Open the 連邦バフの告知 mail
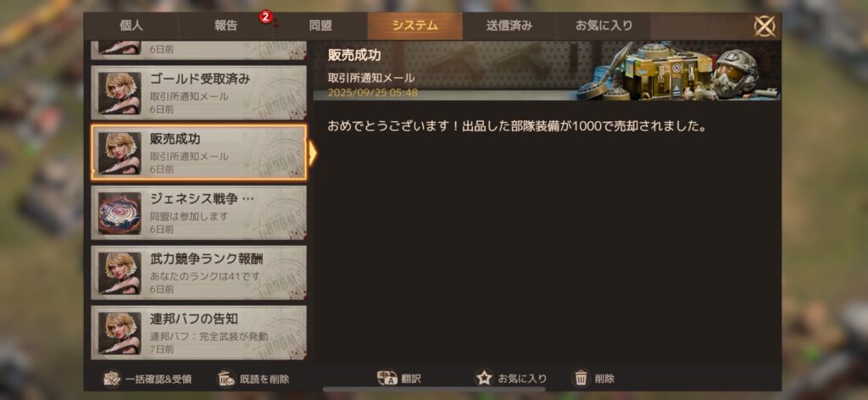This screenshot has width=868, height=400. pyautogui.click(x=198, y=332)
